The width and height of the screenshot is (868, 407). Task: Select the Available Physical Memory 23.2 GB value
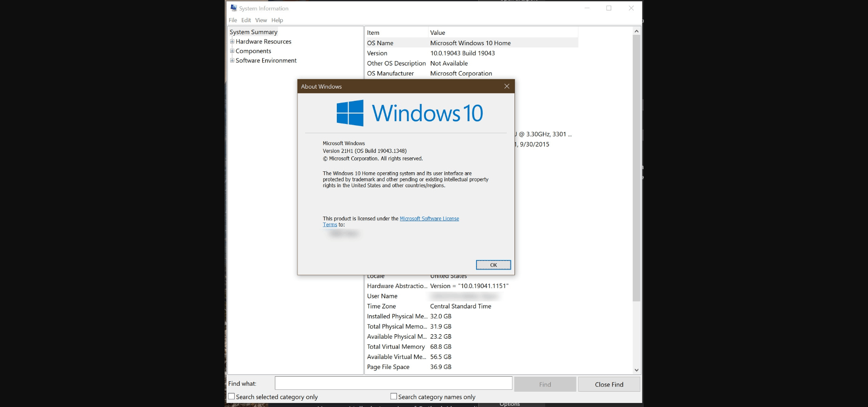pos(441,336)
